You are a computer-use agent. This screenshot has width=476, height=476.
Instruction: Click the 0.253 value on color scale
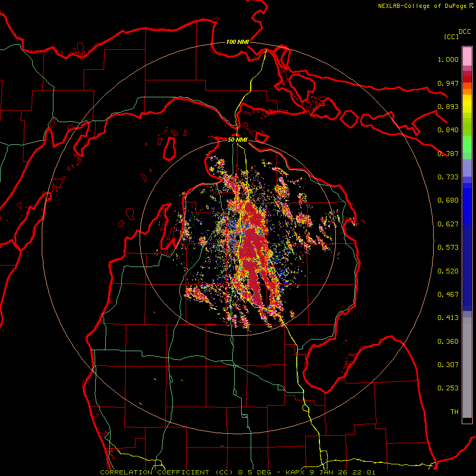[448, 388]
